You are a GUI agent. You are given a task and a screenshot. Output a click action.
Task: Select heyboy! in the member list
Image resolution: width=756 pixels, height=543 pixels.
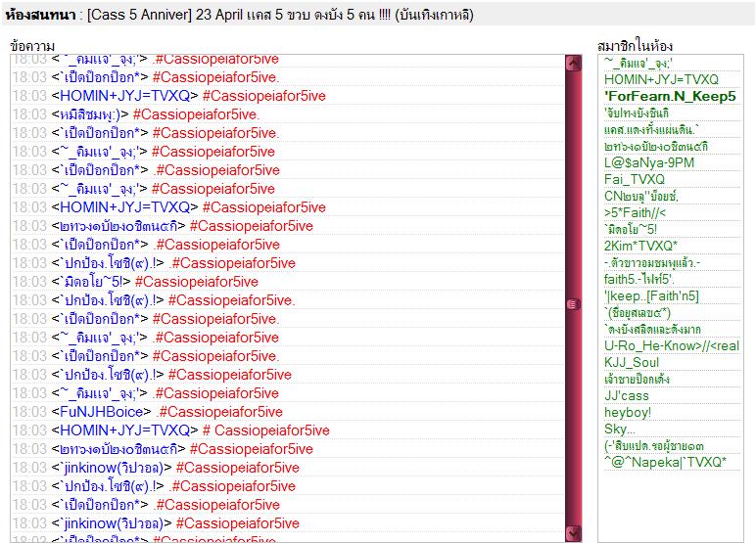tap(628, 413)
